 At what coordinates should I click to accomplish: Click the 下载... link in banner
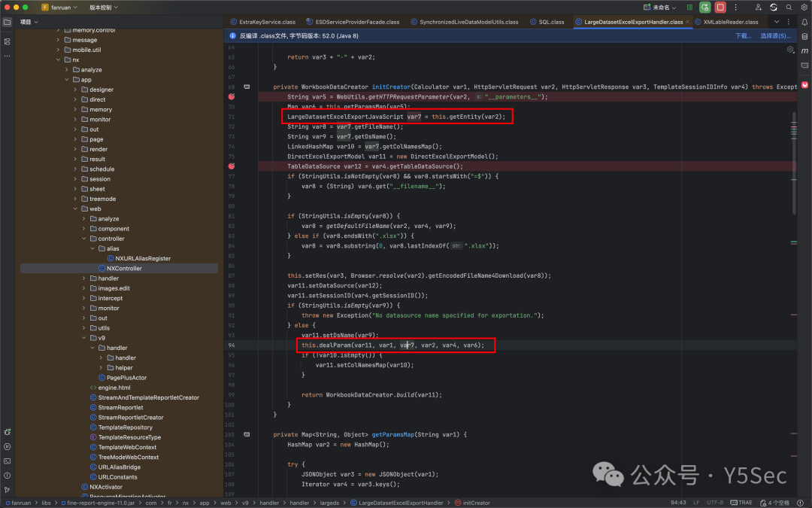(743, 36)
